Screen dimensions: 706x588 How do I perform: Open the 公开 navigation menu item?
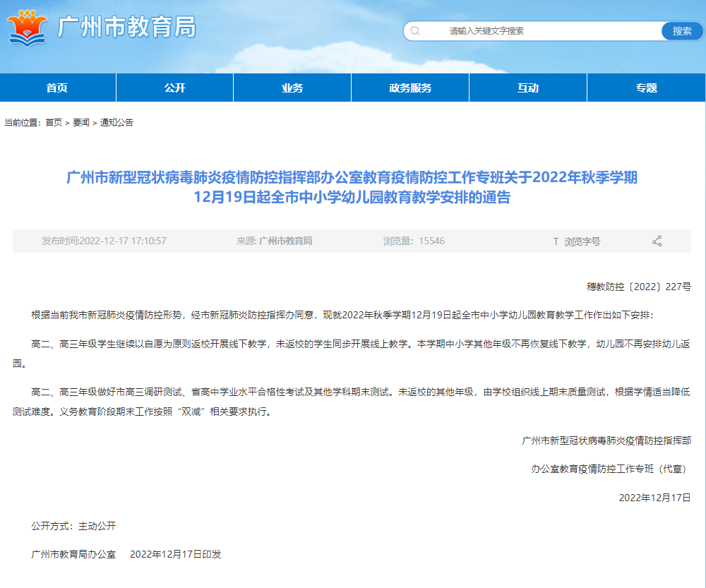tap(174, 87)
